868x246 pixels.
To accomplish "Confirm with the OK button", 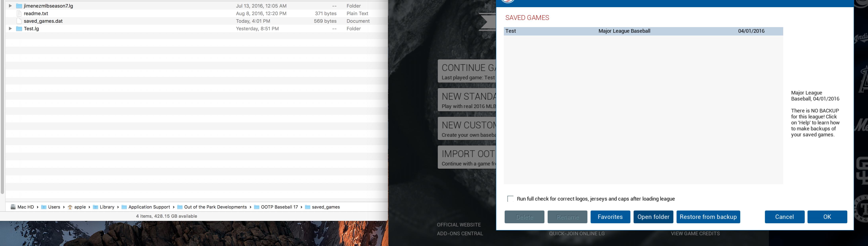I will coord(827,217).
